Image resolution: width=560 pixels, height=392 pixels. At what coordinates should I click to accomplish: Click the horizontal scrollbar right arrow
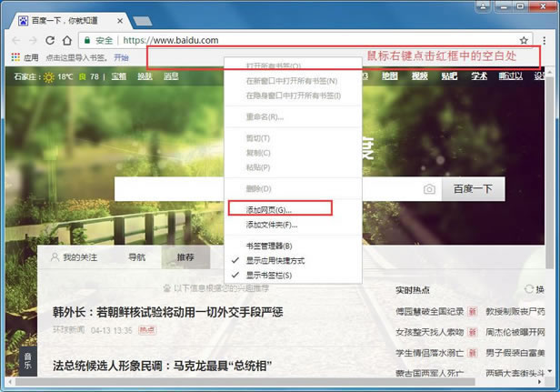(540, 382)
